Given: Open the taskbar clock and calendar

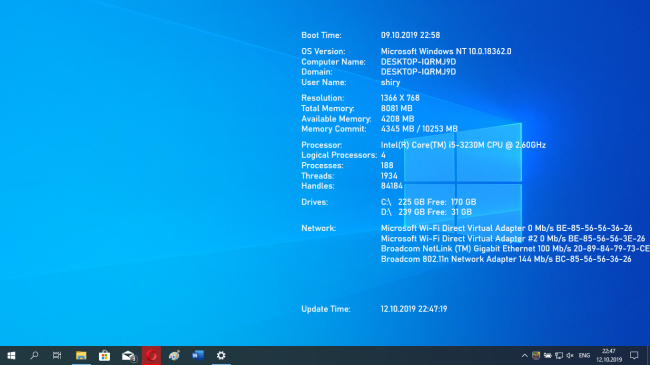Looking at the screenshot, I should [609, 355].
